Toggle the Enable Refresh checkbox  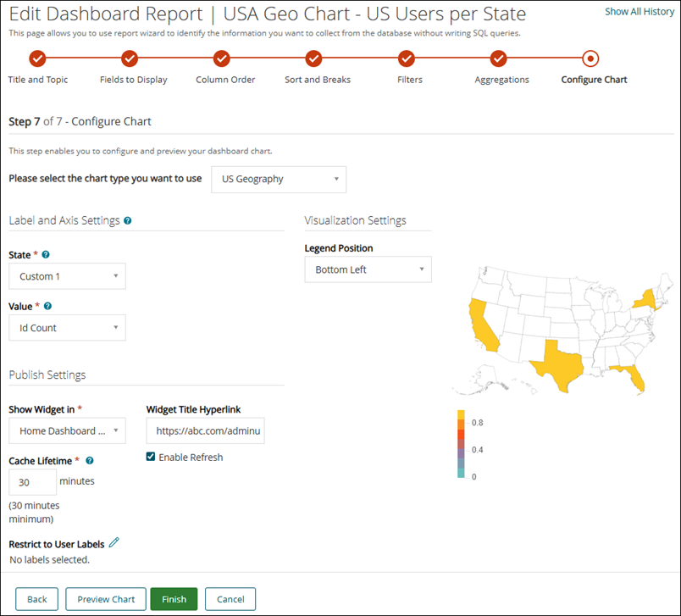coord(151,457)
